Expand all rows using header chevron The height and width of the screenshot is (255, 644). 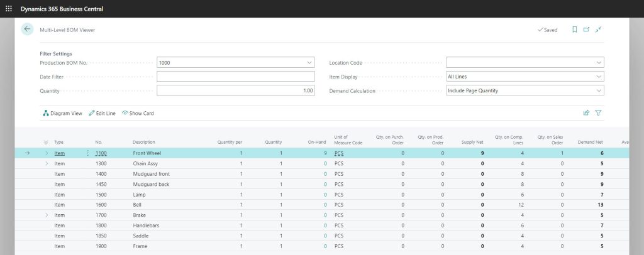[46, 142]
